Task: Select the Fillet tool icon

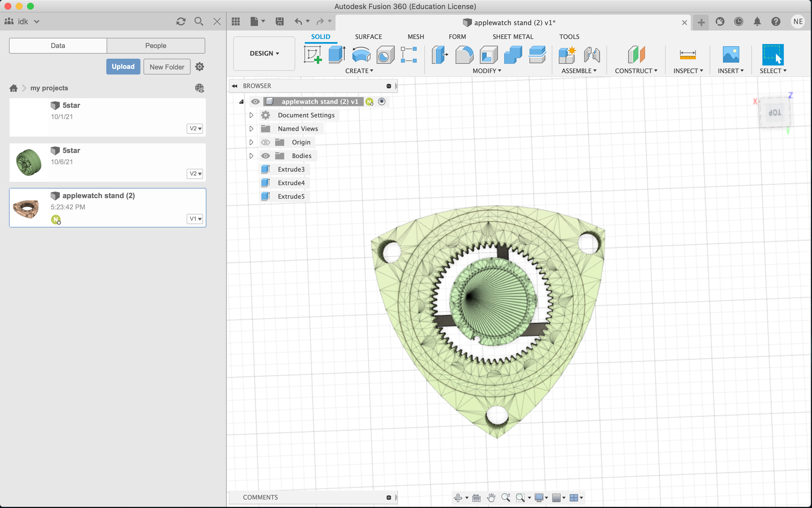Action: [464, 55]
